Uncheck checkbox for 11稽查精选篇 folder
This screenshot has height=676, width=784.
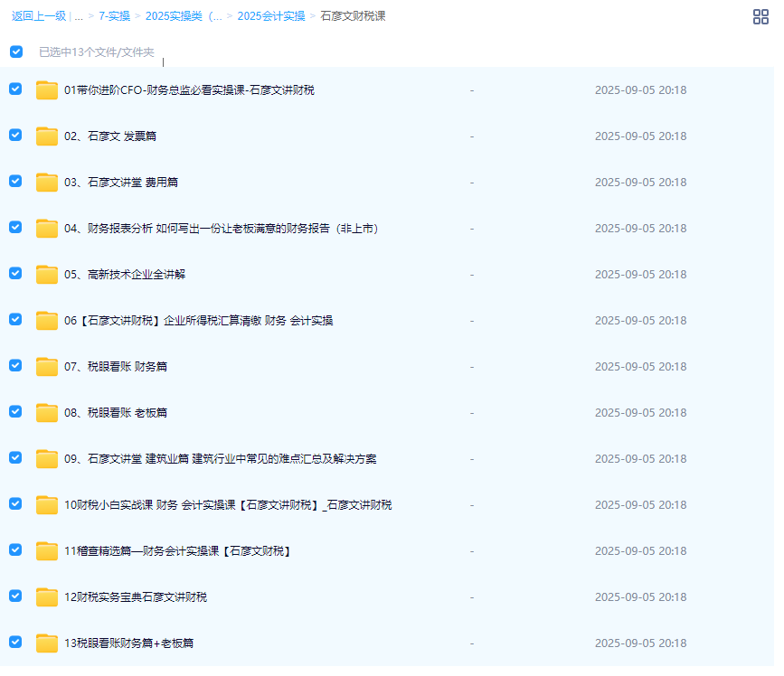coord(15,549)
